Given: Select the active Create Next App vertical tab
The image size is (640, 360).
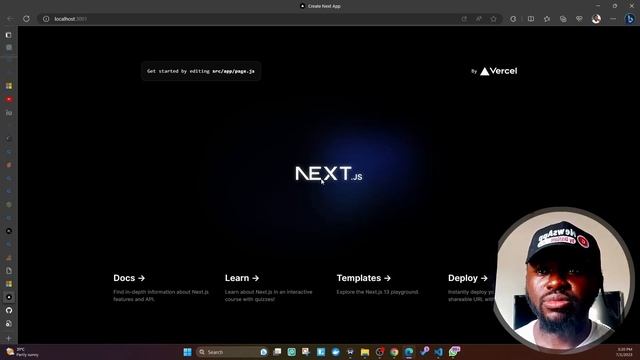Looking at the screenshot, I should pos(9,297).
